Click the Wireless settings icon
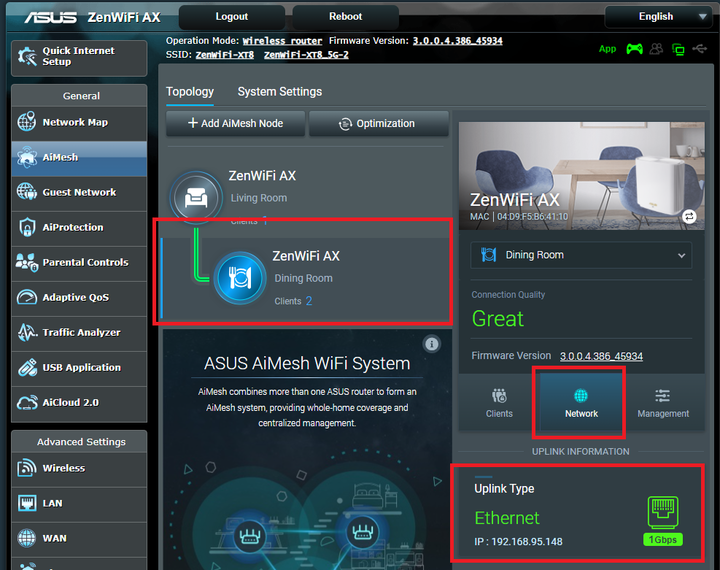 coord(27,468)
